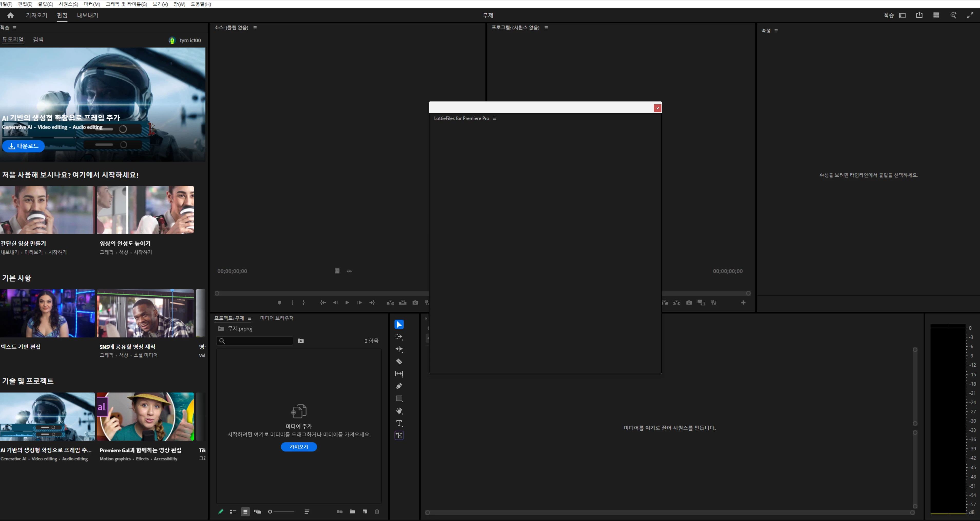Screen dimensions: 980x521
Task: Open the 프로젝트: 무제 panel menu
Action: pos(249,318)
